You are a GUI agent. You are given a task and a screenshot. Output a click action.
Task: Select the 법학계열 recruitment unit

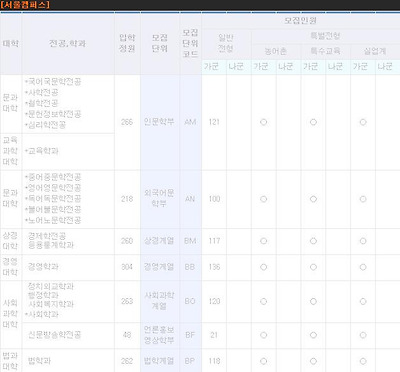tap(159, 361)
